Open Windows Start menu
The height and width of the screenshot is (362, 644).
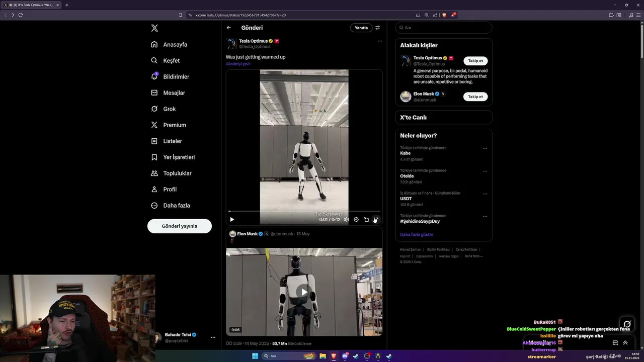(x=255, y=356)
